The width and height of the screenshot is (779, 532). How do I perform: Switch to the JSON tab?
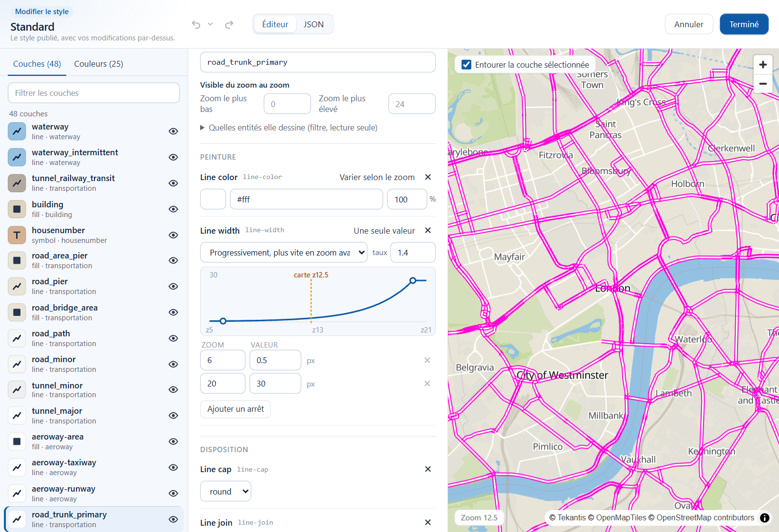pyautogui.click(x=314, y=24)
